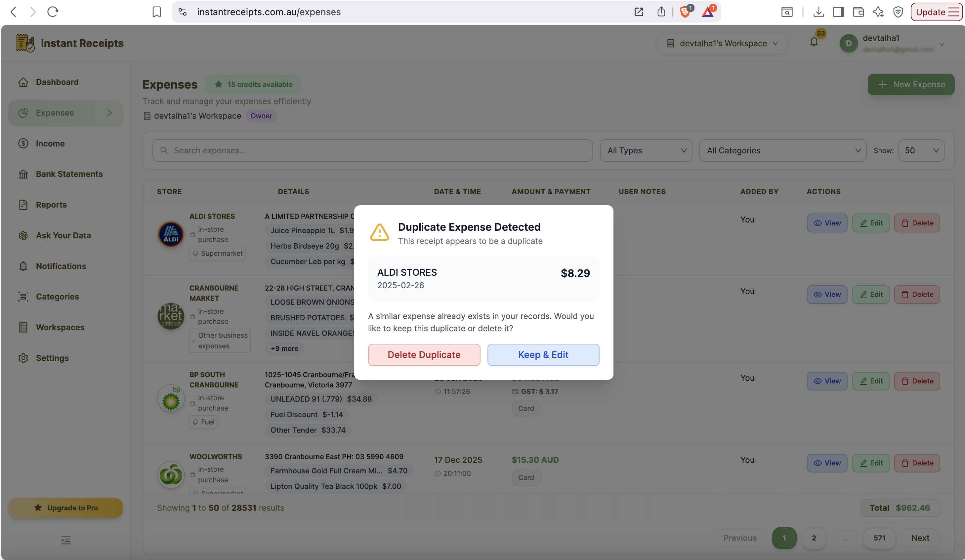The image size is (965, 560).
Task: Edit the ALDI STORES expense
Action: tap(871, 223)
